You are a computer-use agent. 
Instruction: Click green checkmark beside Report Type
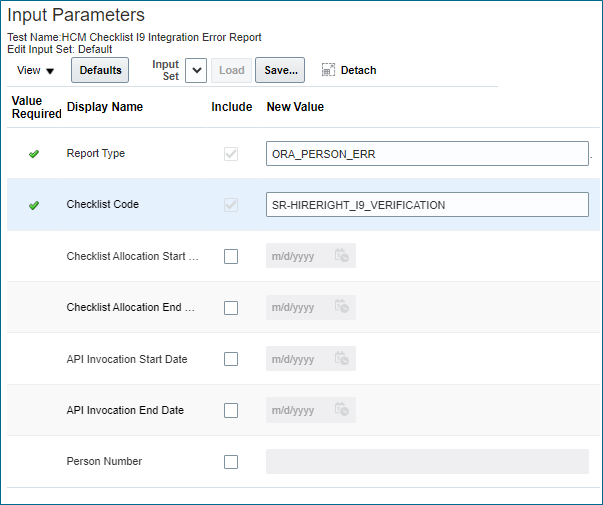(x=33, y=154)
